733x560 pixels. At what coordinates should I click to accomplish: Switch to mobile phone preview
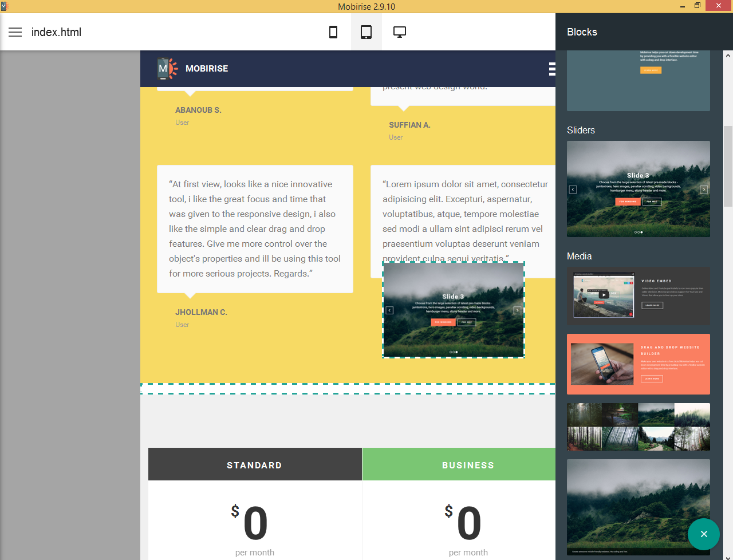tap(333, 32)
